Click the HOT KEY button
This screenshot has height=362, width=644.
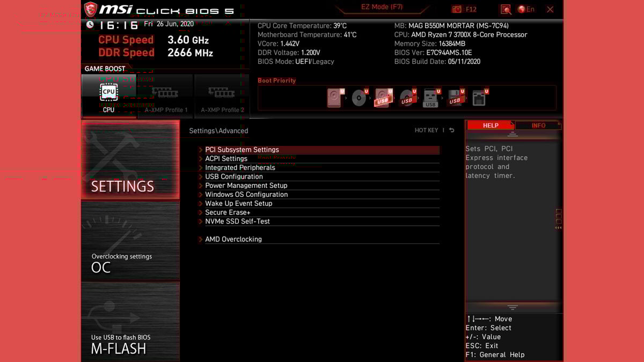tap(426, 130)
